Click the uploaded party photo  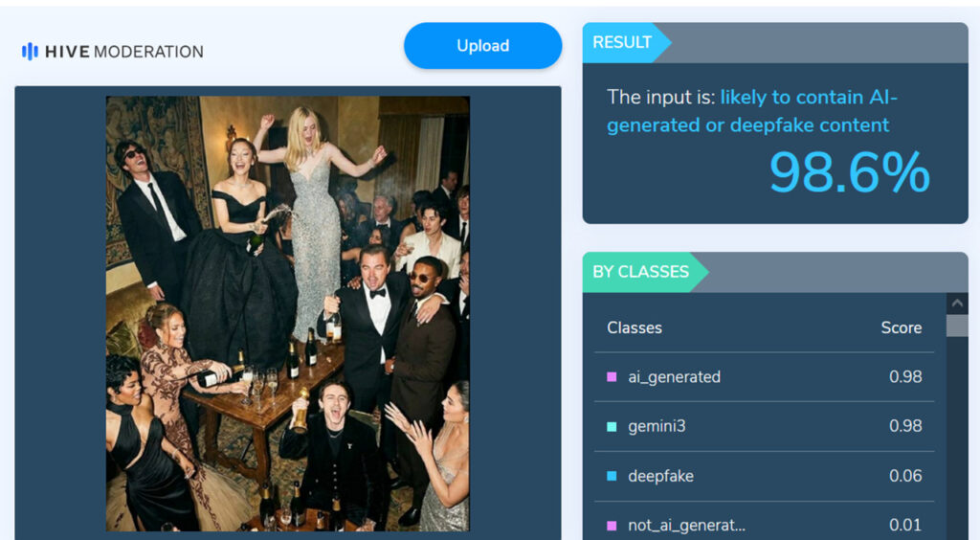[287, 314]
